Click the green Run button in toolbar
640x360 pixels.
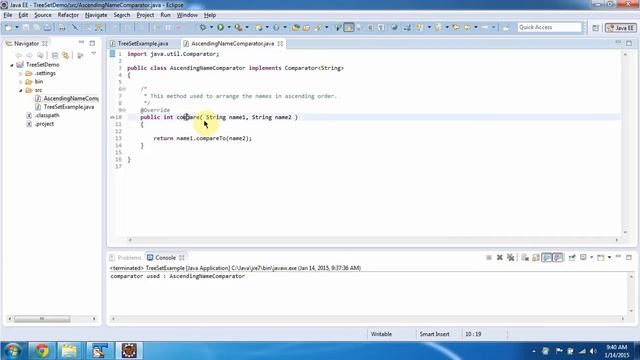(x=220, y=27)
